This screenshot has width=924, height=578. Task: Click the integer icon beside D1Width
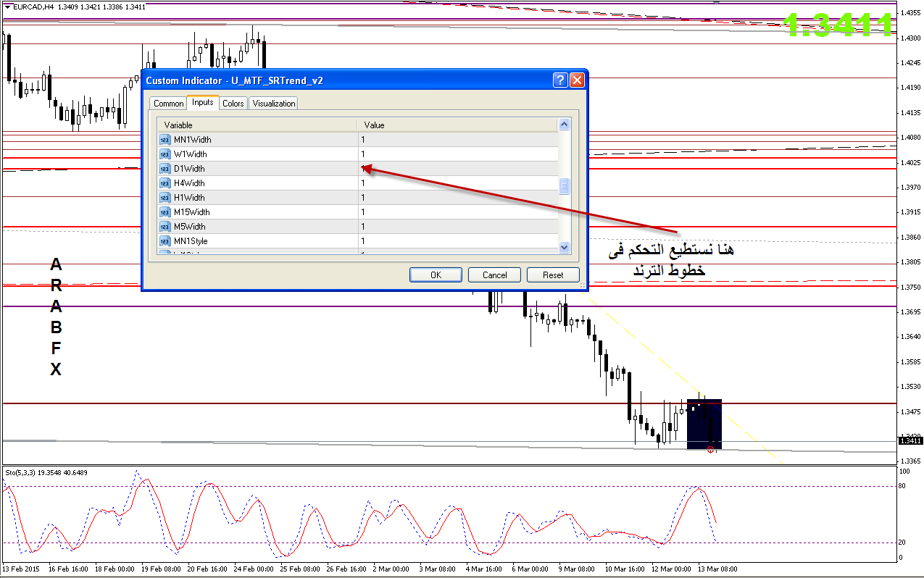click(x=164, y=168)
